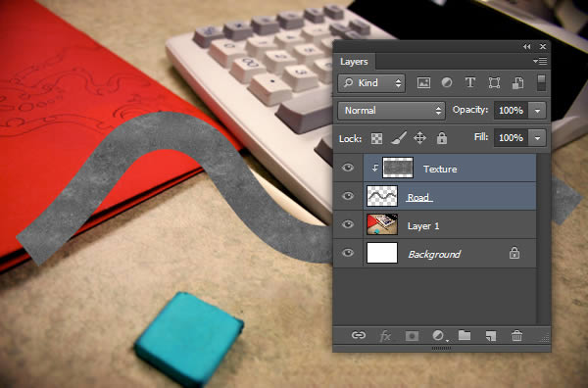Filter for smart objects icon

pos(517,83)
